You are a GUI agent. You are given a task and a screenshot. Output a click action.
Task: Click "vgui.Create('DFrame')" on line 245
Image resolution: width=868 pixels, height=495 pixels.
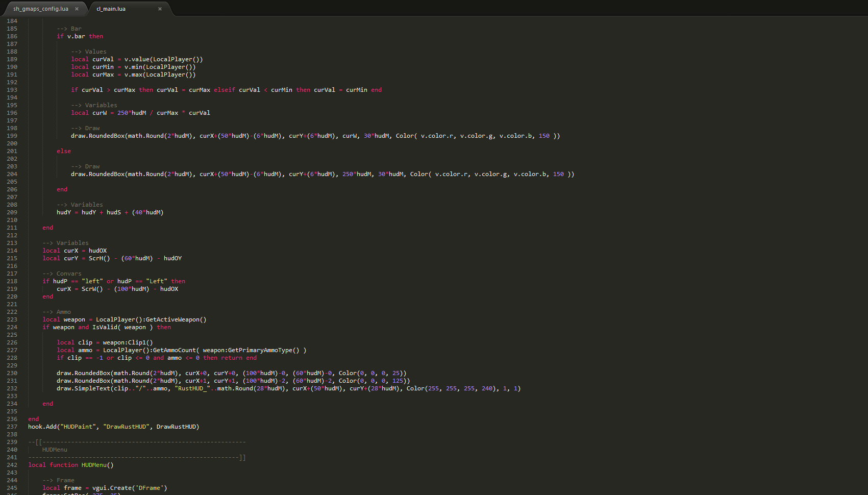130,488
